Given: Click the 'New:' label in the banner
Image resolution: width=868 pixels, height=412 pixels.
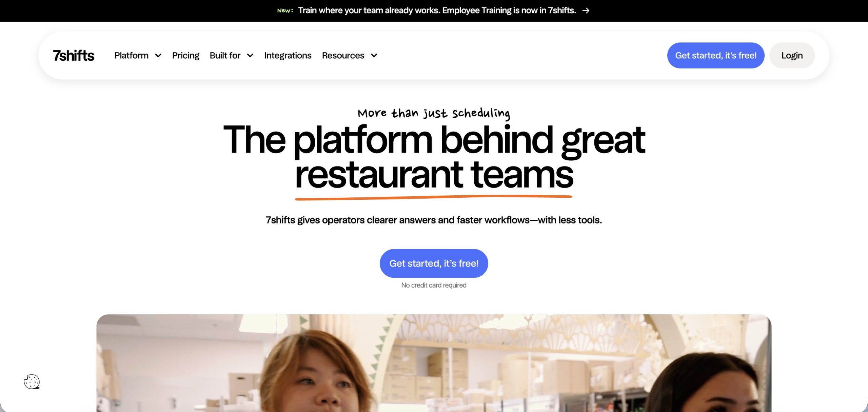Looking at the screenshot, I should click(285, 11).
